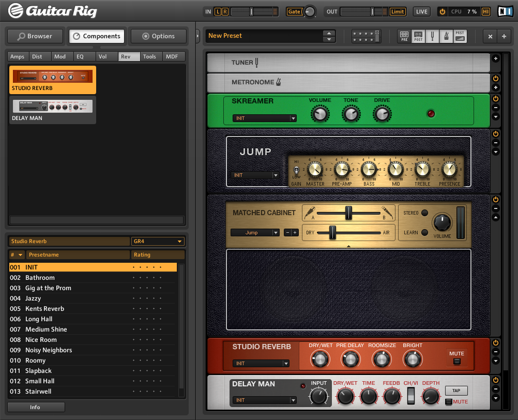Toggle the Skreamer power button
The width and height of the screenshot is (518, 420).
coord(495,98)
